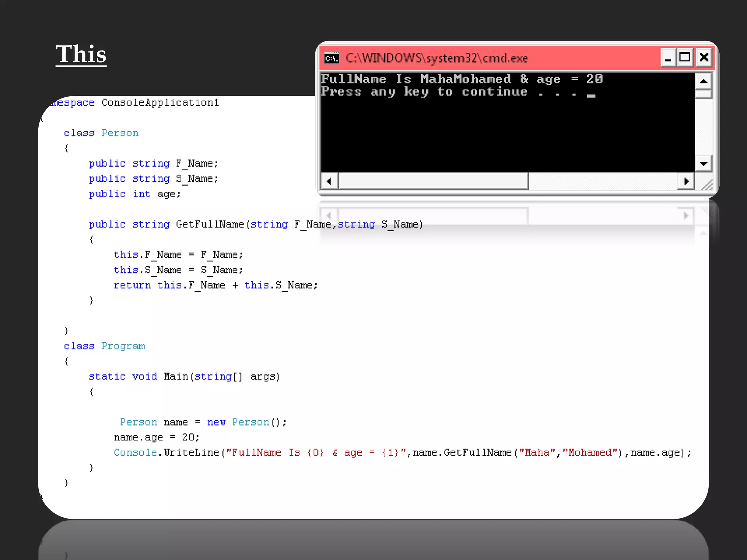The height and width of the screenshot is (560, 747).
Task: Maximize the cmd.exe console window
Action: (685, 58)
